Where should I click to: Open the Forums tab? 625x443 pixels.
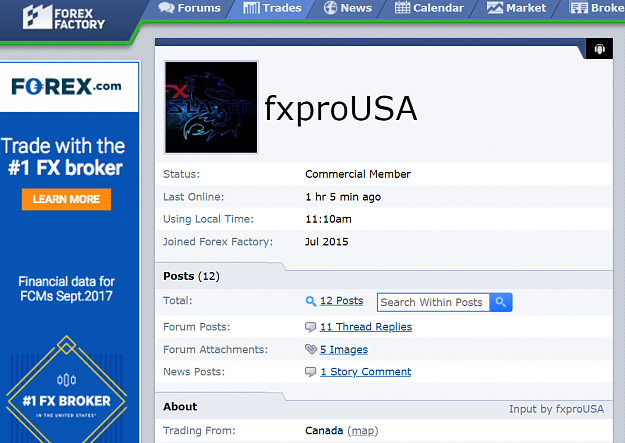click(x=189, y=8)
